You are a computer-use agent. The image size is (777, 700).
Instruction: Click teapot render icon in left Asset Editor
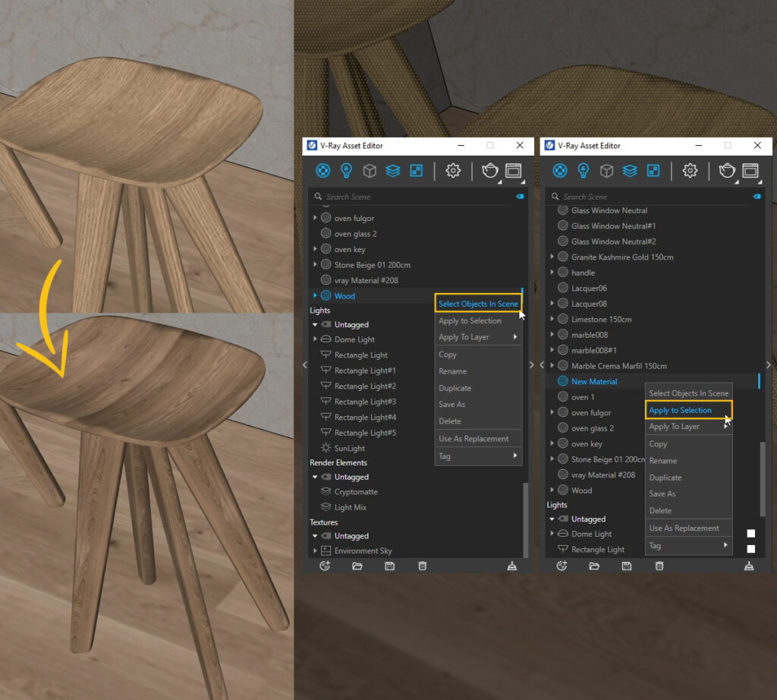point(490,171)
